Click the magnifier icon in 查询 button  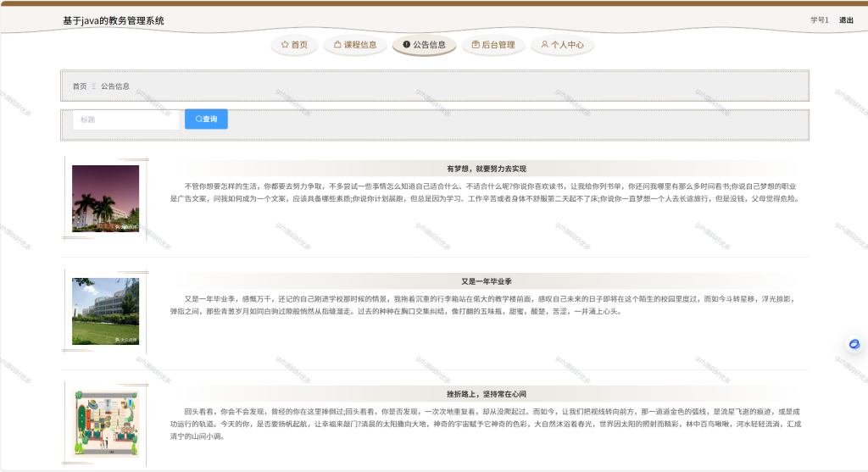coord(198,119)
